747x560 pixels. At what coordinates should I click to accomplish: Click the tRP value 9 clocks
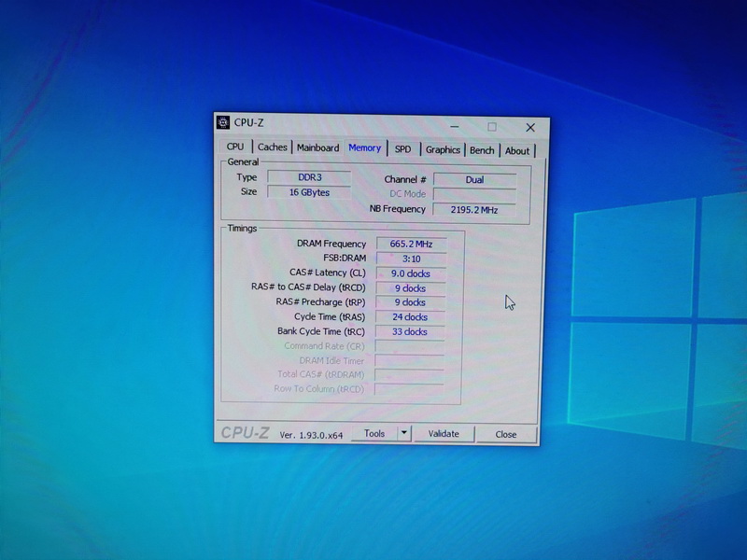click(x=410, y=302)
